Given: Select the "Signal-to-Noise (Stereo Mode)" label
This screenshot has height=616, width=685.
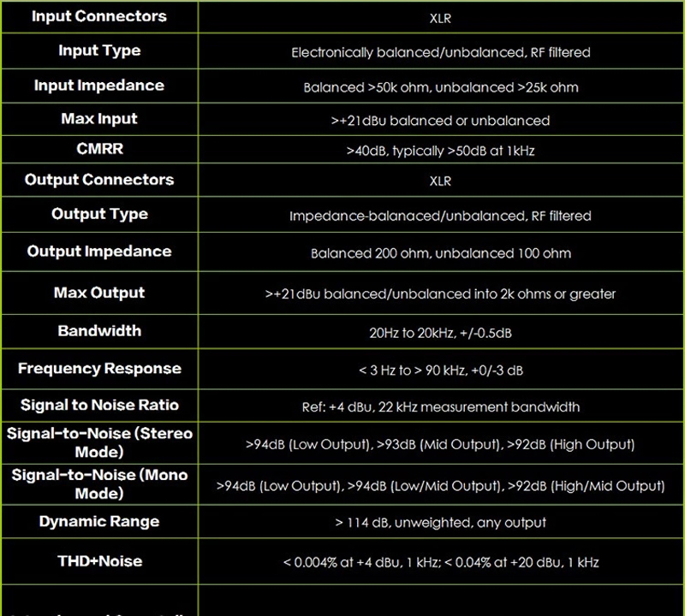Looking at the screenshot, I should point(99,442).
